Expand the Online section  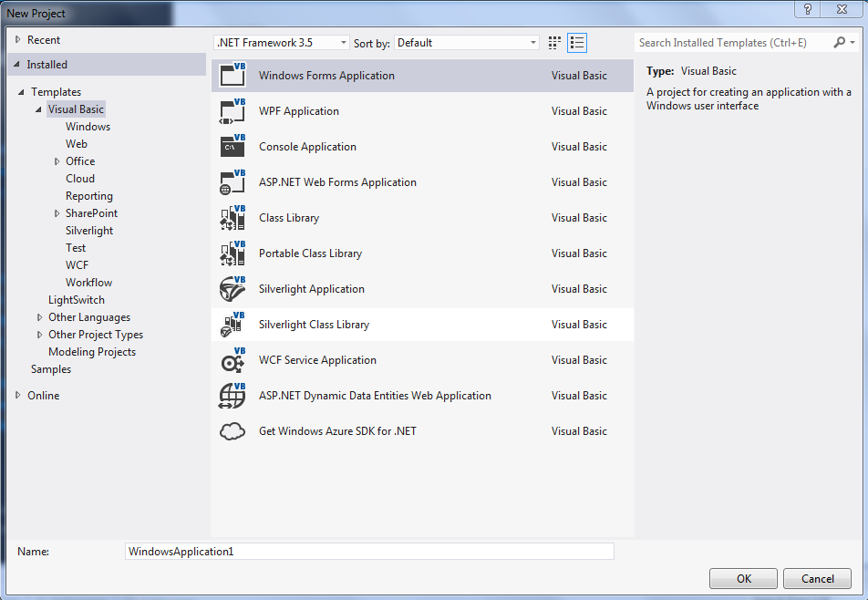coord(17,395)
